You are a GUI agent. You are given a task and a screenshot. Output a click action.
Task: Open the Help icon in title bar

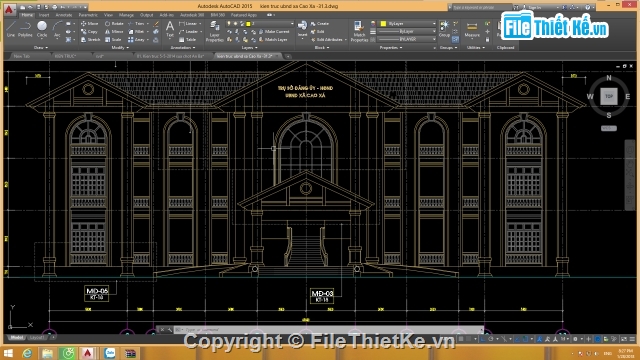[x=587, y=7]
